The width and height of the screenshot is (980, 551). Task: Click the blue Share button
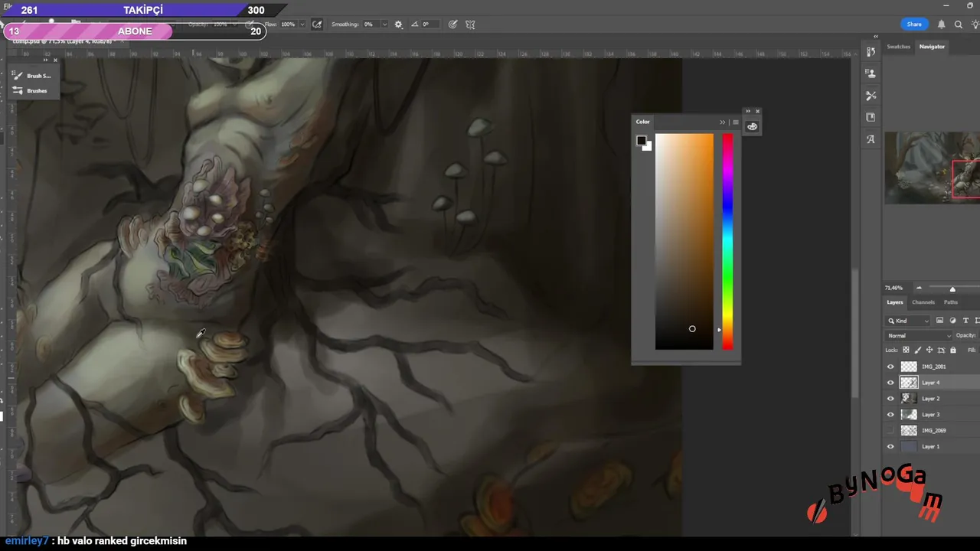tap(914, 24)
